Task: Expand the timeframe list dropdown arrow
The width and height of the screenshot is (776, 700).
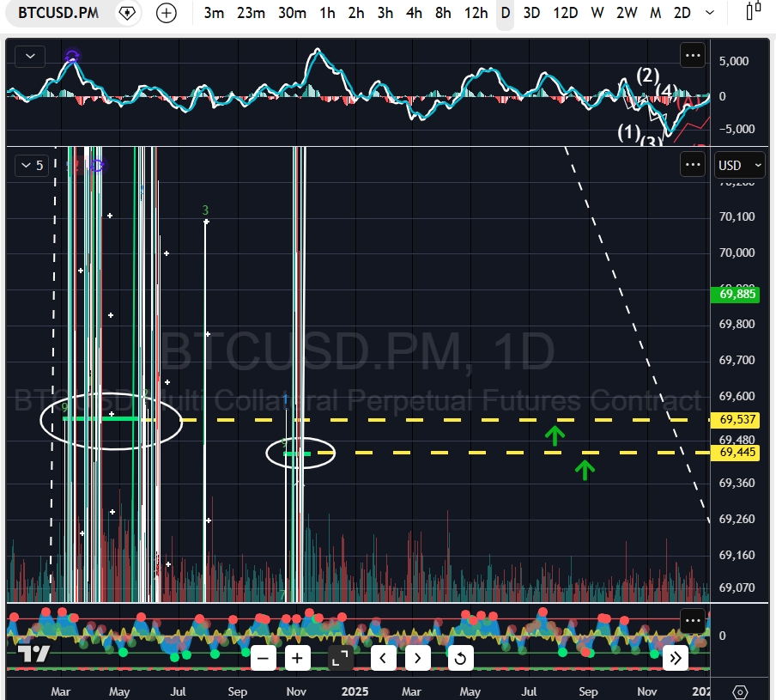Action: pos(710,13)
